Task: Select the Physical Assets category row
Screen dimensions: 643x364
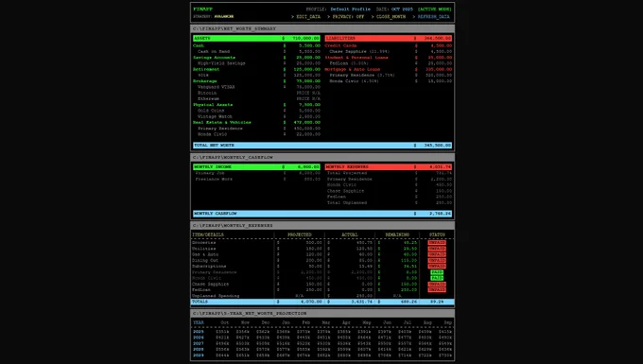Action: 256,105
